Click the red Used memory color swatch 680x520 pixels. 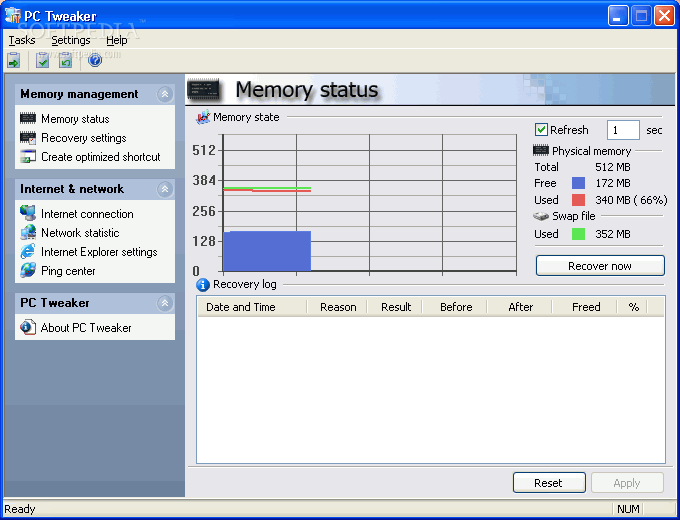pos(578,200)
